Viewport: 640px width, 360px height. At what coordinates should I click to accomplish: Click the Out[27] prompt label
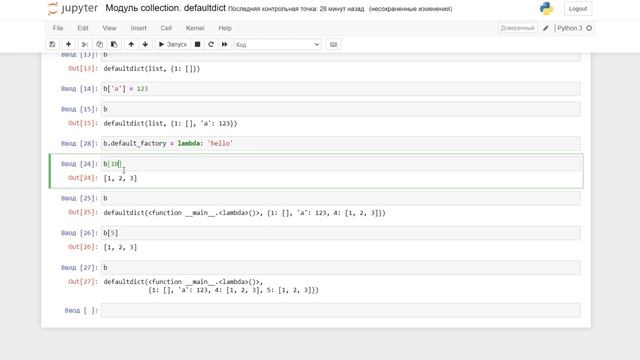[x=83, y=282]
